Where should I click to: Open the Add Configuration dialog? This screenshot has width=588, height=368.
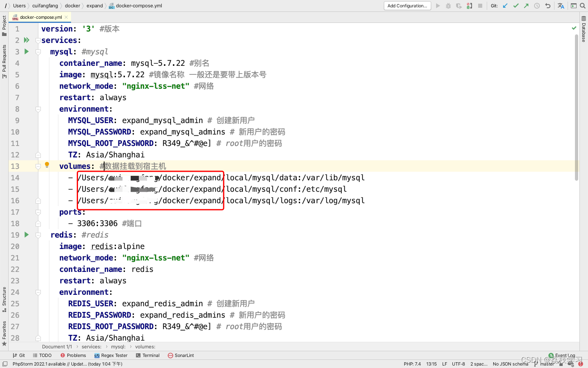pos(407,6)
